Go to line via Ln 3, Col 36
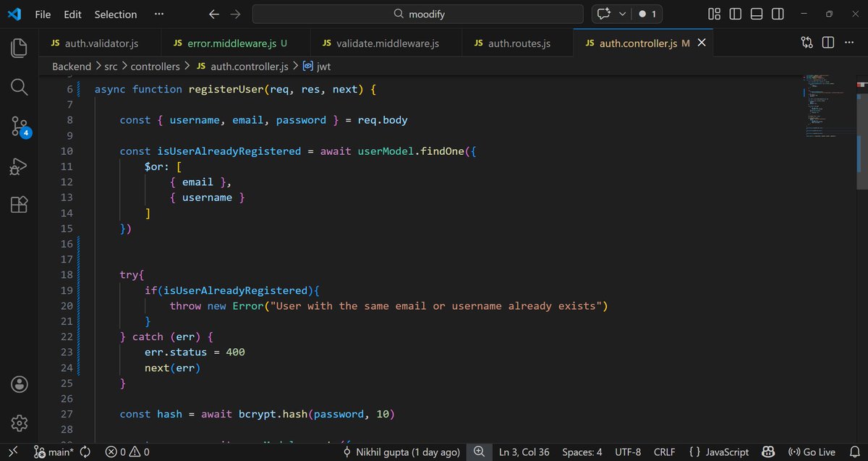Screen dimensions: 868x461 point(524,452)
